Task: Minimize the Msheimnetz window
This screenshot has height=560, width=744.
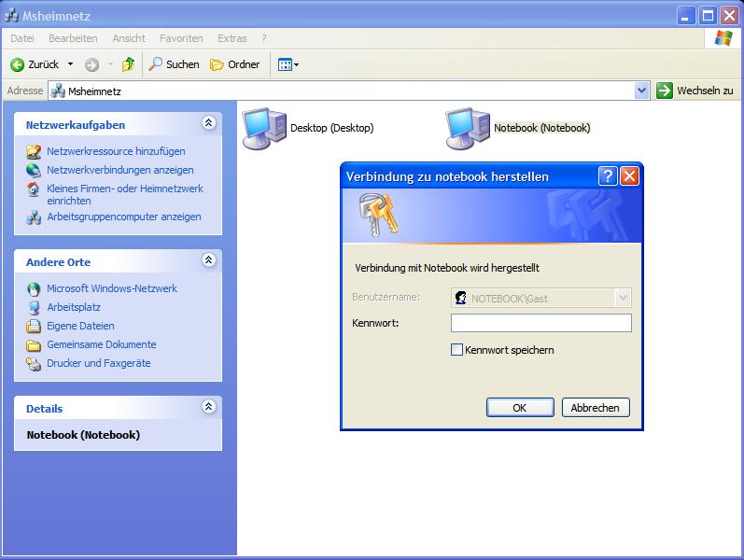Action: tap(684, 16)
